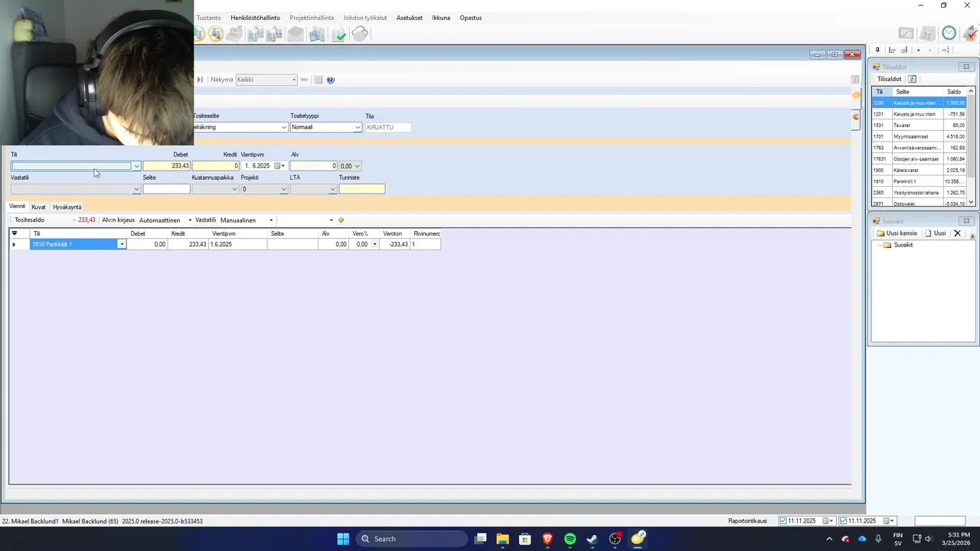Click the chain link icon next to Näkymä

click(x=304, y=80)
